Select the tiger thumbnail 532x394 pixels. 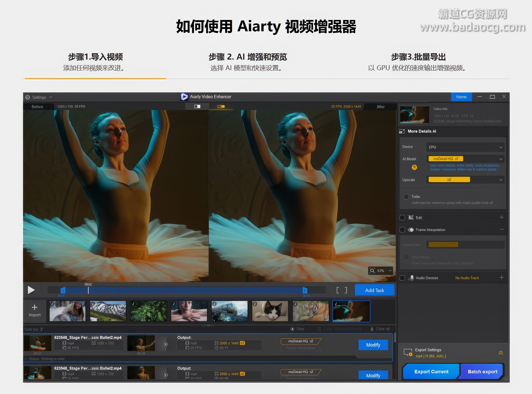(x=311, y=311)
